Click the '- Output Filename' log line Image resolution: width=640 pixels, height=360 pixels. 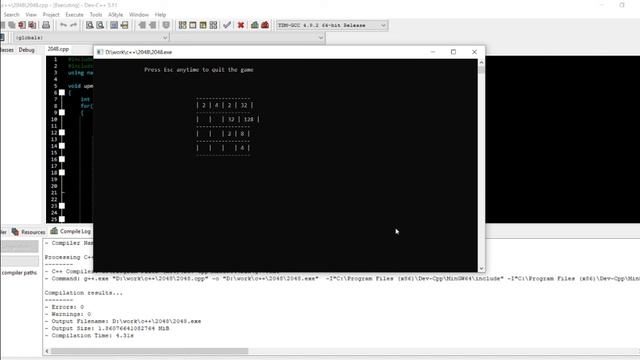click(123, 321)
